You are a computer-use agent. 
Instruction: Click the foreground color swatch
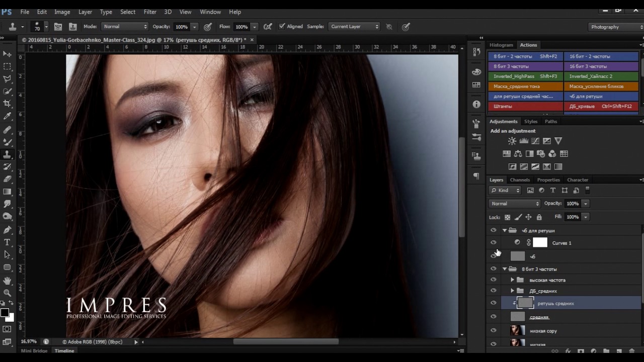[5, 313]
